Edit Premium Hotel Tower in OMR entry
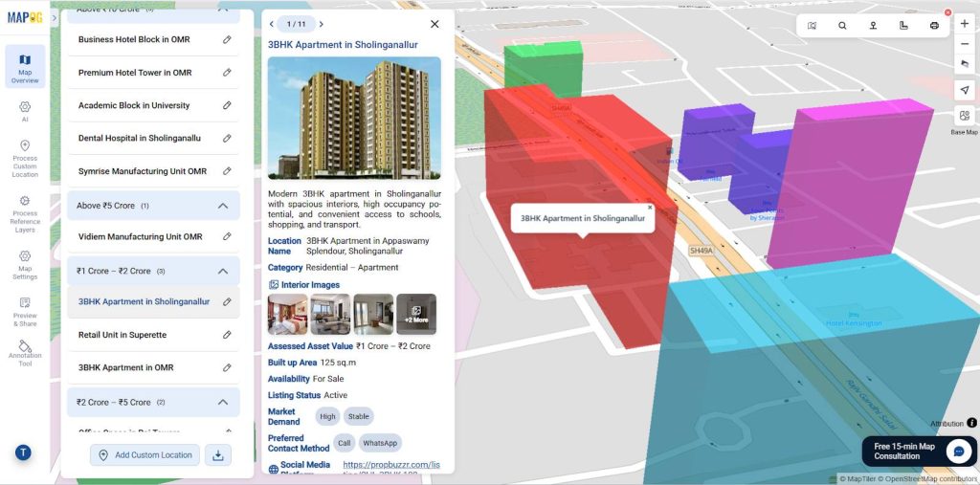Image resolution: width=980 pixels, height=485 pixels. [x=227, y=73]
